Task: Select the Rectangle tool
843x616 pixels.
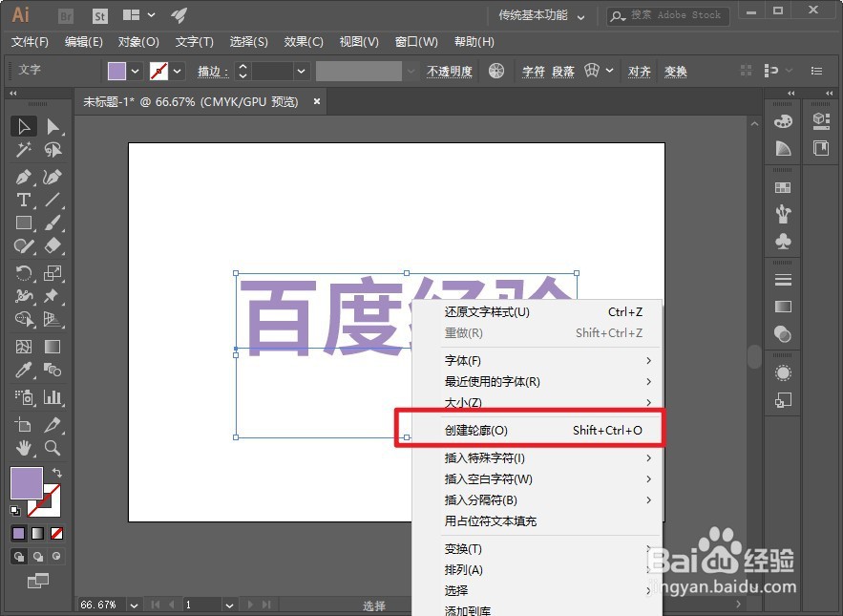Action: (x=24, y=223)
